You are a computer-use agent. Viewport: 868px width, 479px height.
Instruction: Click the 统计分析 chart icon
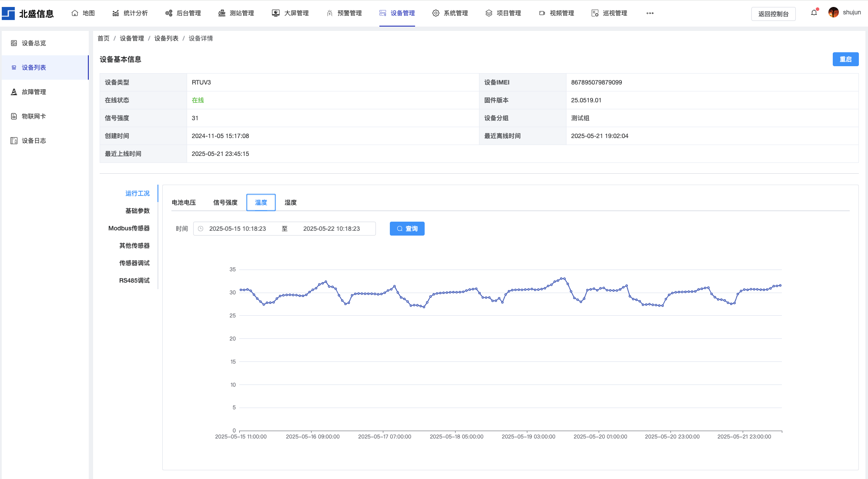[116, 13]
